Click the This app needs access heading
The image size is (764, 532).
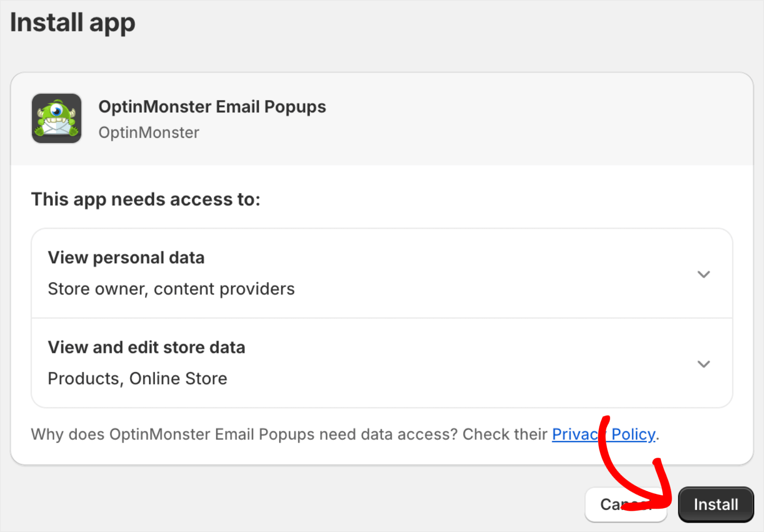146,199
